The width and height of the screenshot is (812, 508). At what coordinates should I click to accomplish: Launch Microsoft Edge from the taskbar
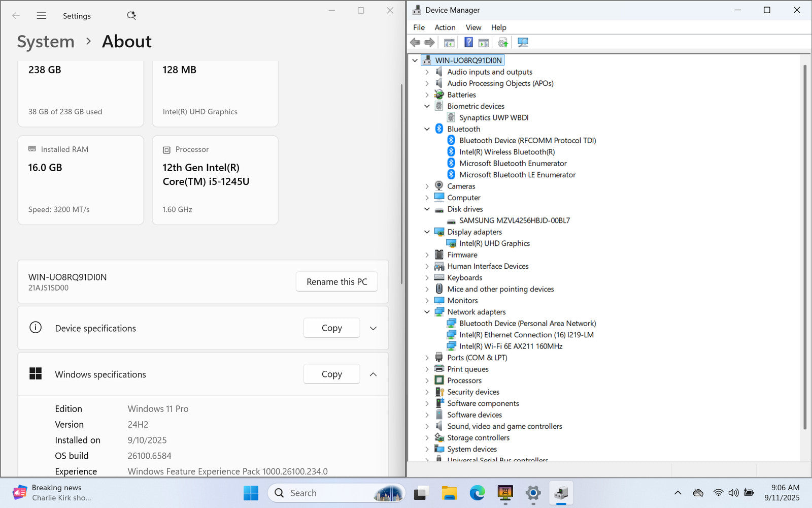coord(477,493)
